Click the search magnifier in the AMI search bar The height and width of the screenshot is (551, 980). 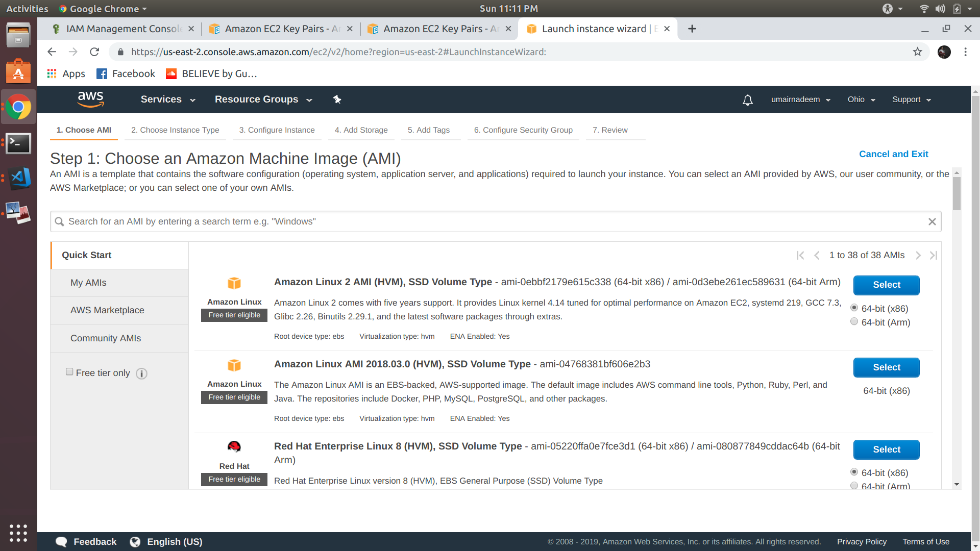click(60, 221)
